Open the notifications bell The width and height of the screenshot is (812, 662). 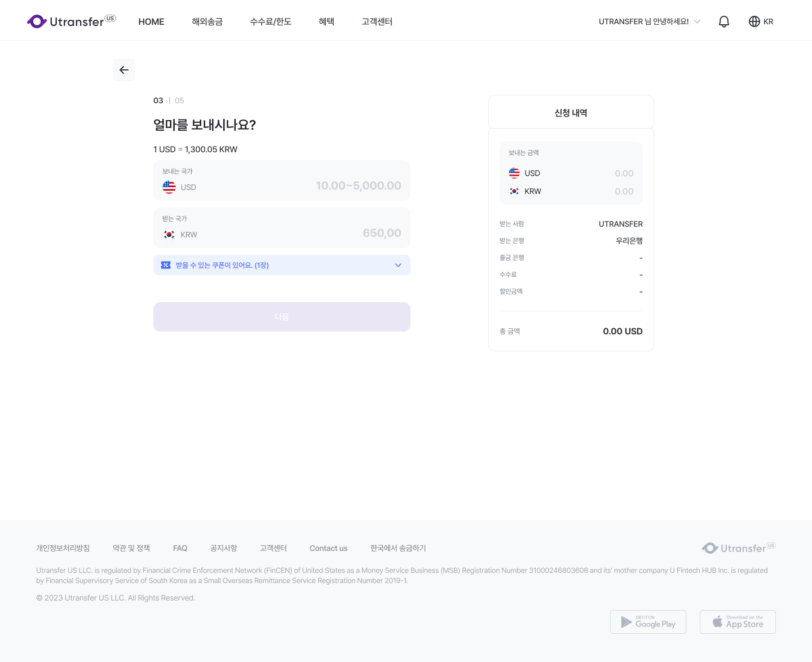click(x=724, y=21)
